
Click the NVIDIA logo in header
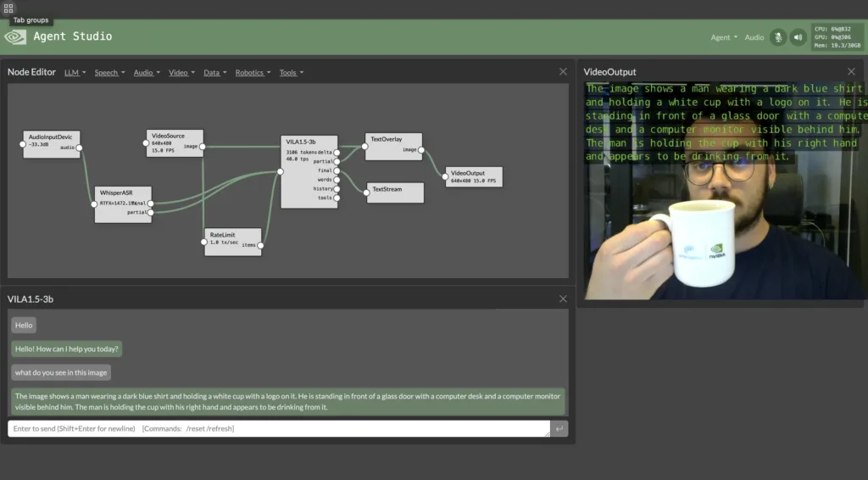(15, 36)
